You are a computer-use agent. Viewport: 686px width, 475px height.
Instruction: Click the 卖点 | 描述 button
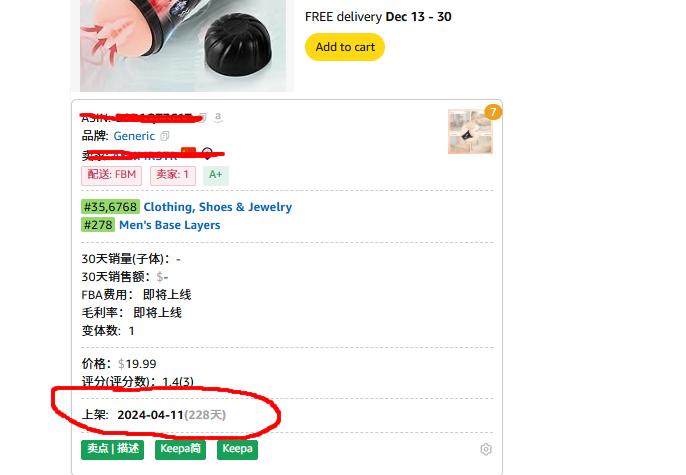(112, 449)
